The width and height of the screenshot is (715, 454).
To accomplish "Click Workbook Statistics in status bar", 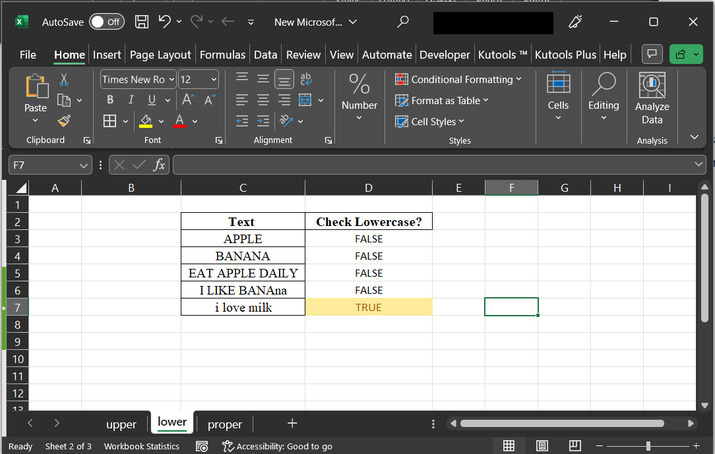I will point(143,446).
